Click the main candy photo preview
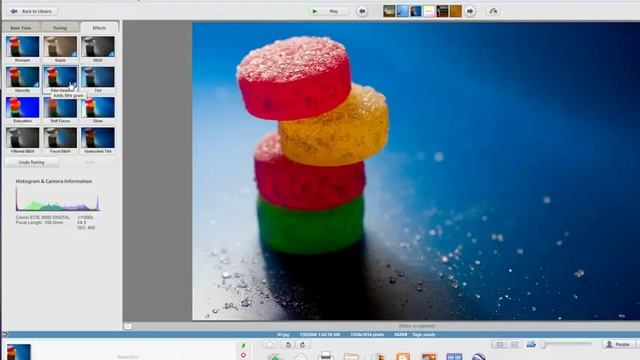This screenshot has height=360, width=640. point(416,171)
